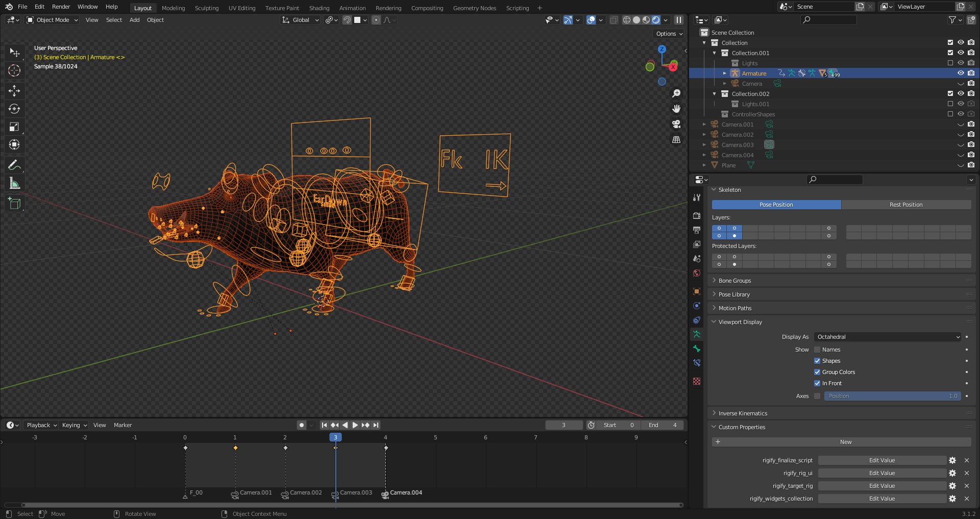
Task: Click the timeline horizontal scrollbar
Action: click(x=352, y=505)
